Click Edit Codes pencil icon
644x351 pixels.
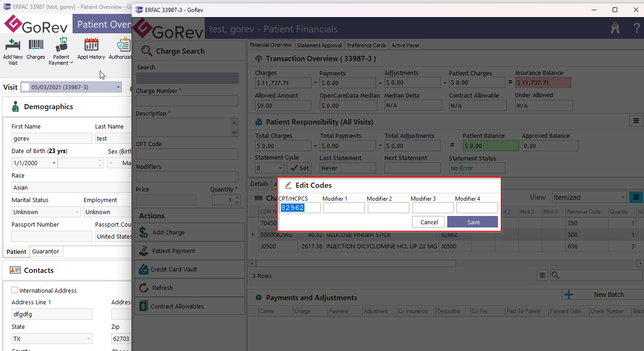[x=288, y=185]
